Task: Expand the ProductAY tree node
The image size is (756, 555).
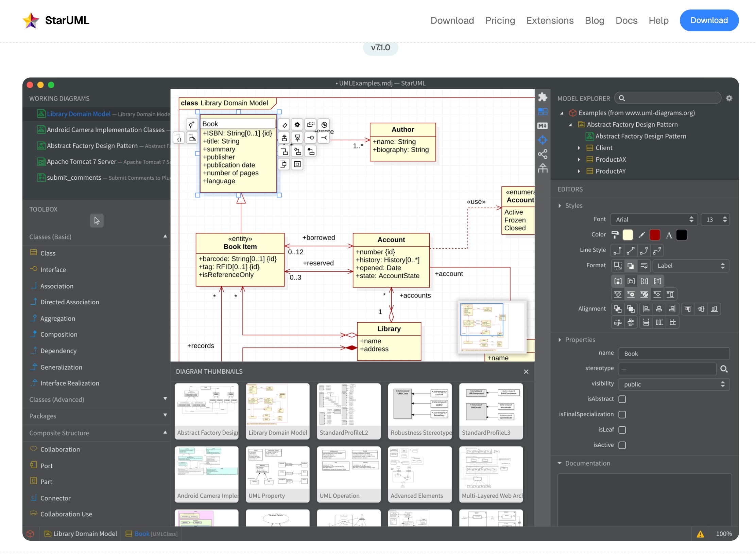Action: point(579,171)
